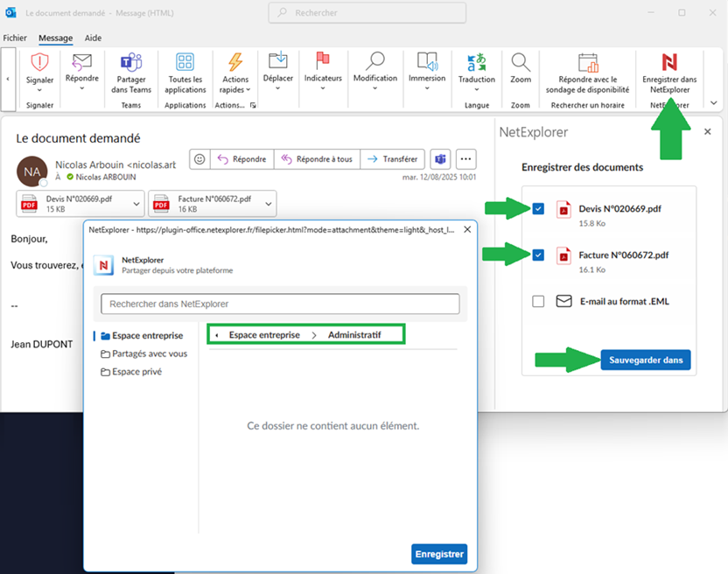728x574 pixels.
Task: Click the Teams icon in message header
Action: point(440,159)
